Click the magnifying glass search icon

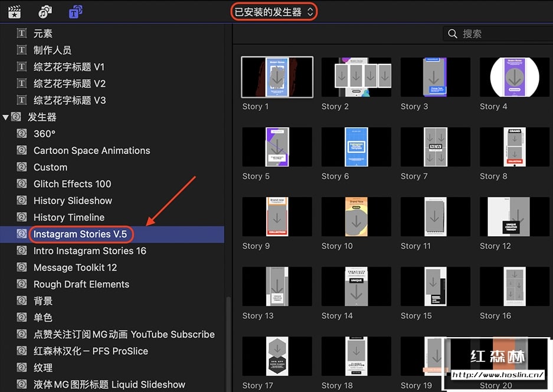[453, 34]
